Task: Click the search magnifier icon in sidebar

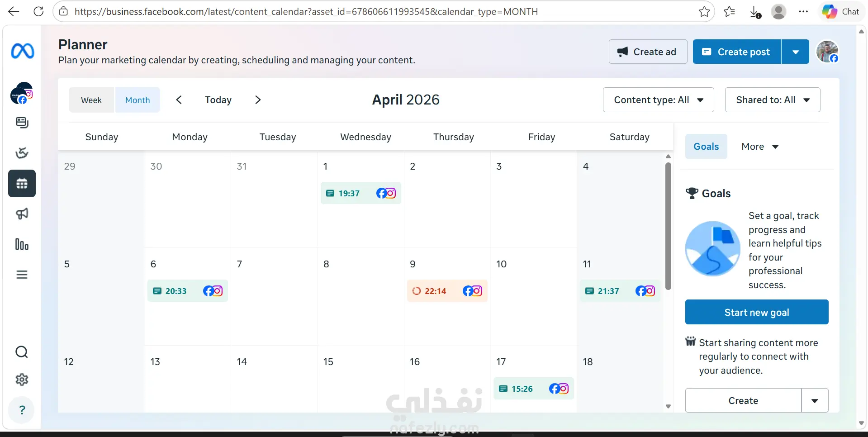Action: [22, 352]
